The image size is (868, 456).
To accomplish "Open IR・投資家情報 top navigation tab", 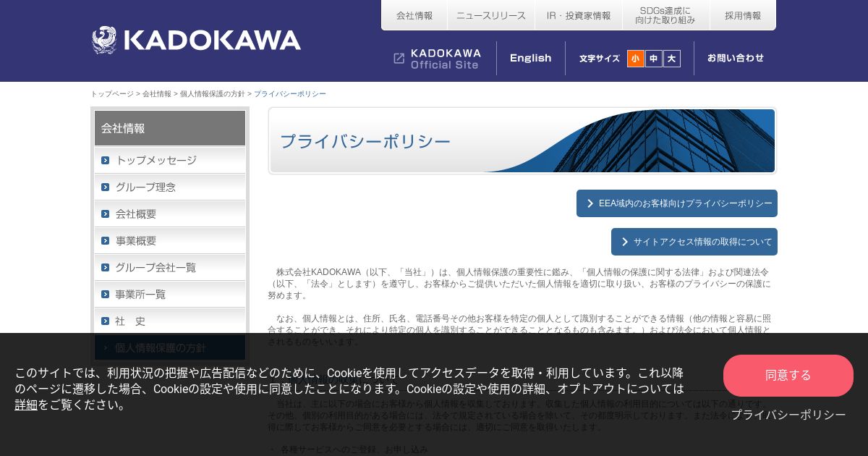I will pyautogui.click(x=579, y=15).
